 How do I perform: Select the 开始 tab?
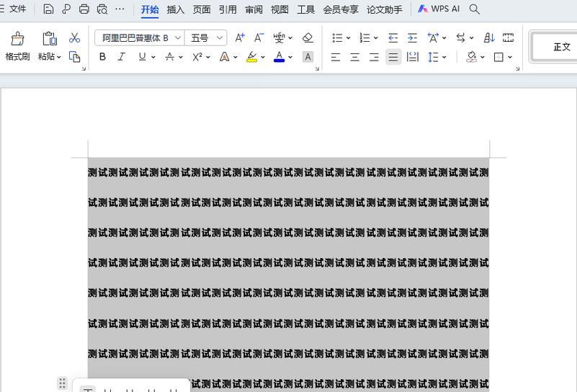coord(150,9)
